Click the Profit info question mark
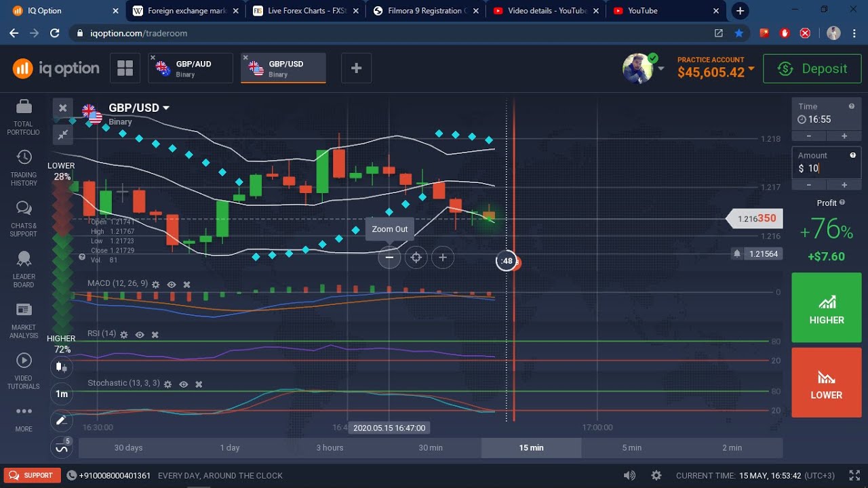 point(842,202)
